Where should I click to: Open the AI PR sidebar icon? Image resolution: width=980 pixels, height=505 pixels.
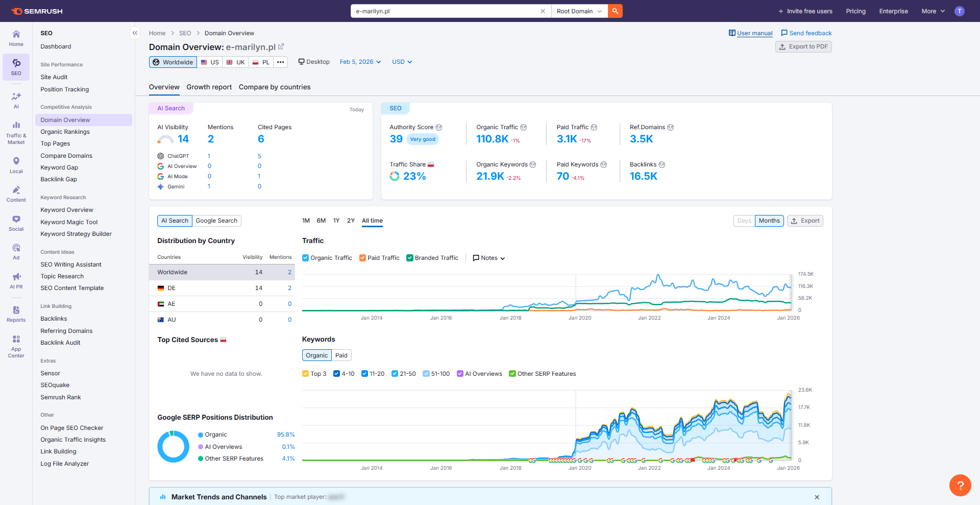[x=16, y=280]
